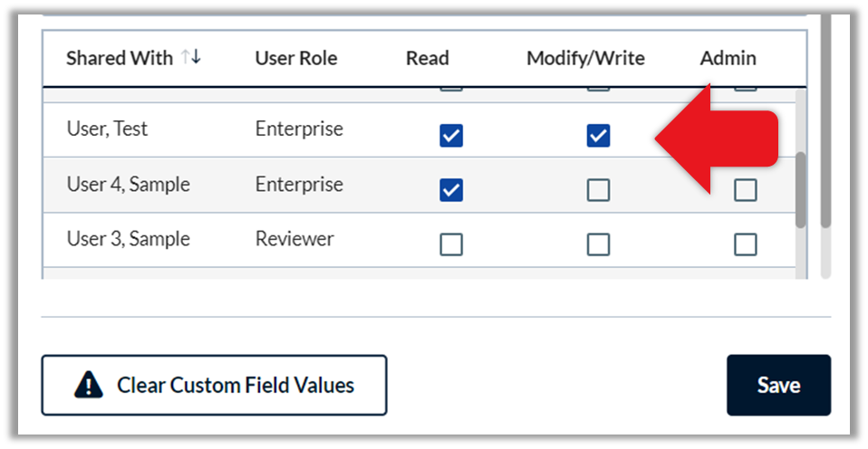Click the Save button

(779, 386)
